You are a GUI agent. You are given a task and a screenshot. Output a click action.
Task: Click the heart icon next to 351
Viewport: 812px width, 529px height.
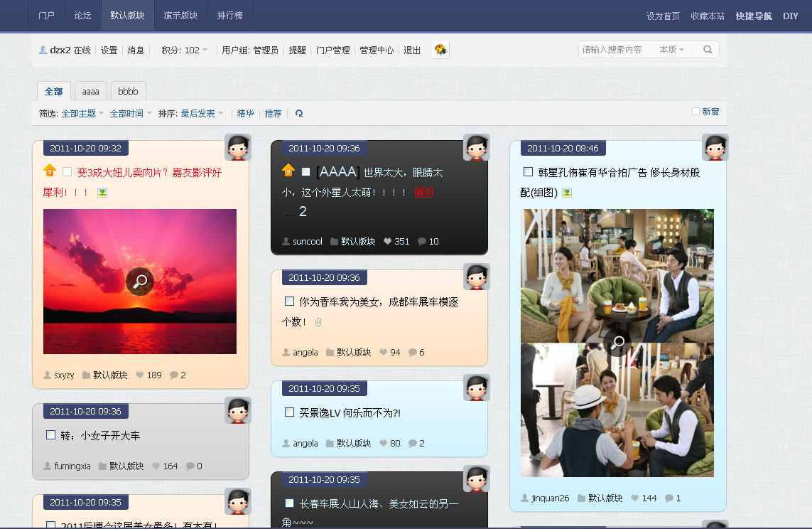coord(387,242)
